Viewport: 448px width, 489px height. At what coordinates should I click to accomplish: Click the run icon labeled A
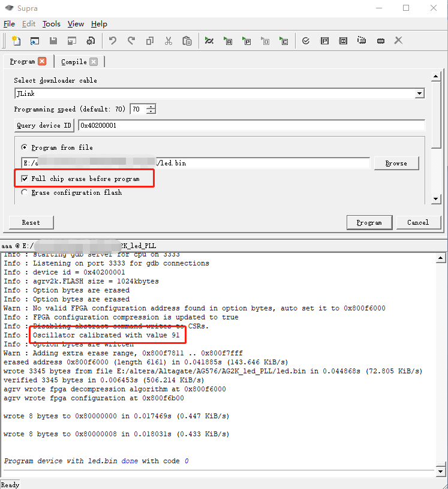tap(228, 41)
